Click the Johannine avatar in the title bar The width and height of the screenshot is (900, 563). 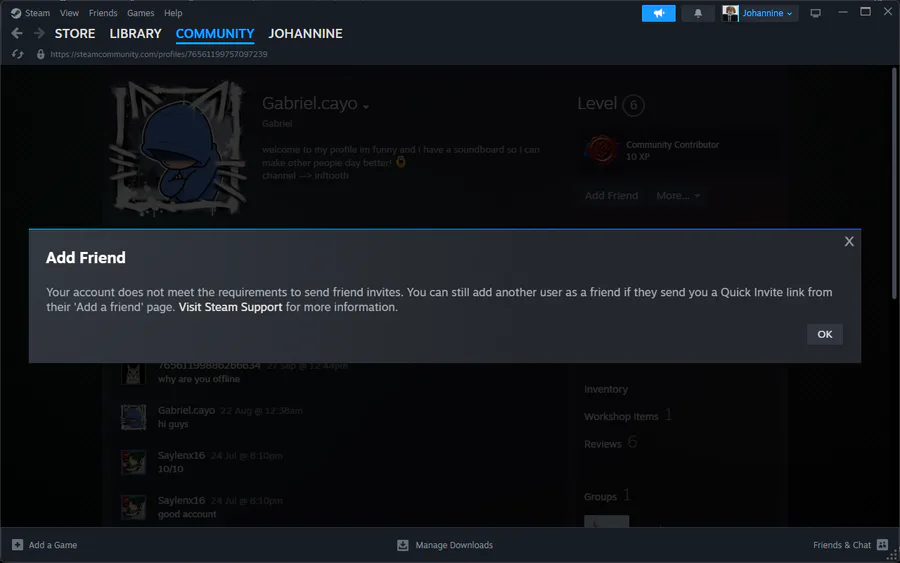(x=730, y=13)
